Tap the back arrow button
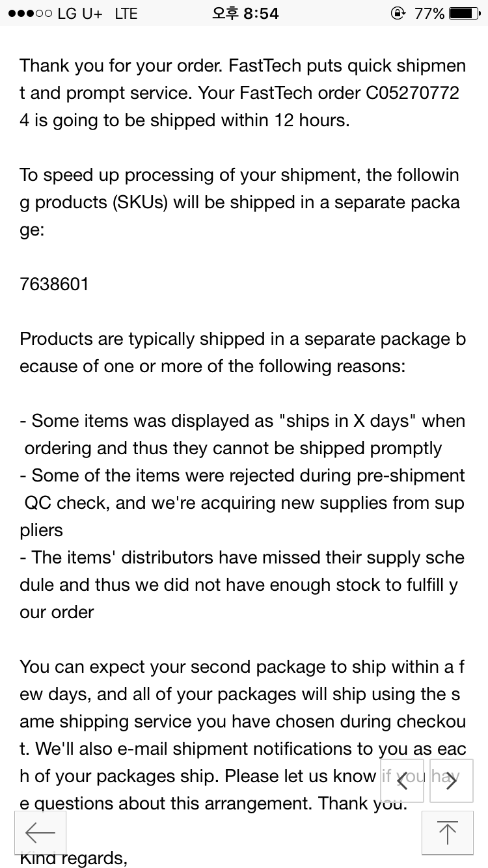Screen dimensions: 488x868 [40, 832]
